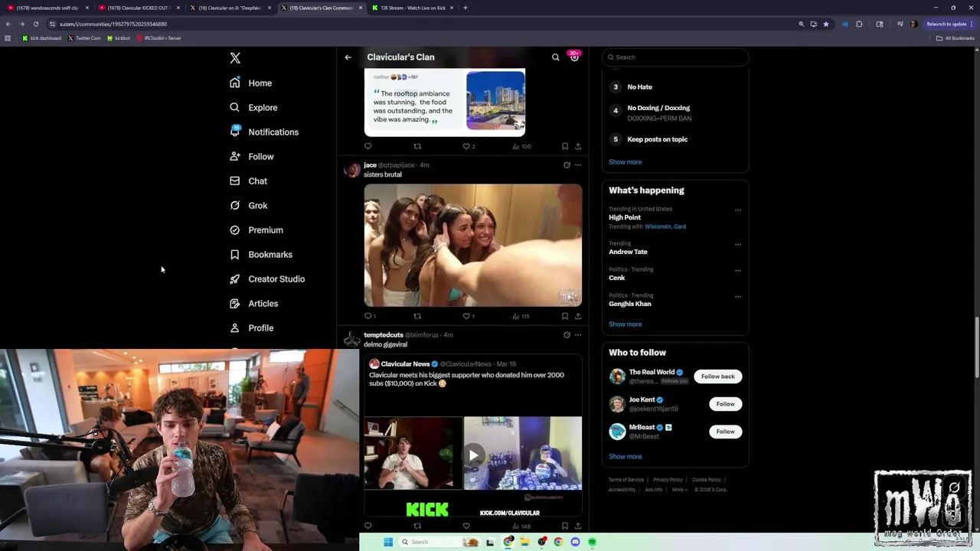
Task: Reply to the rooftop ambiance post
Action: pyautogui.click(x=368, y=146)
